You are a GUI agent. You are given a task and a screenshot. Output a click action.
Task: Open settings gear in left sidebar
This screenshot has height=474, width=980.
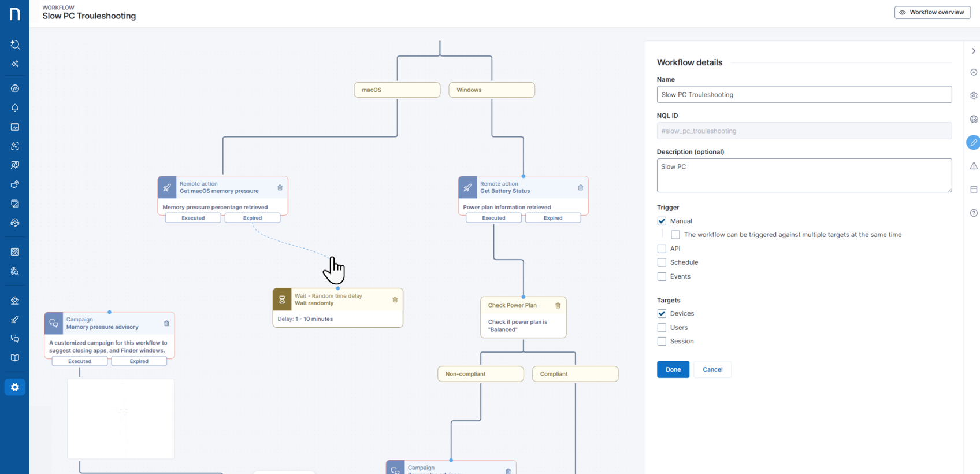click(x=15, y=387)
